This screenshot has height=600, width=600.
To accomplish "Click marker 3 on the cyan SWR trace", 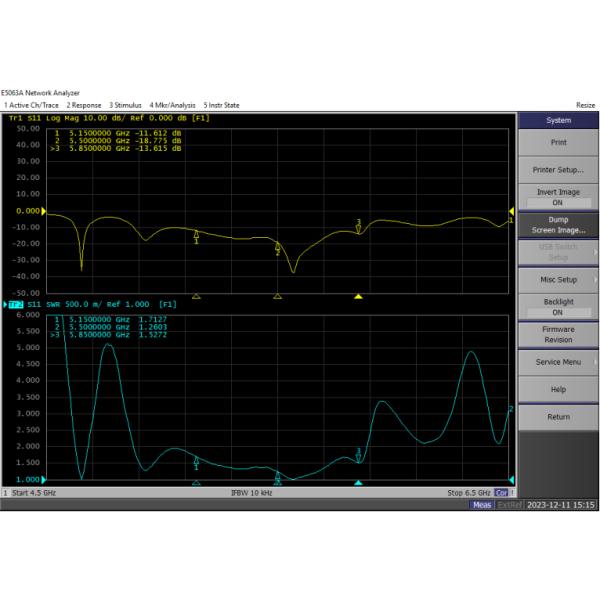I will (x=358, y=455).
